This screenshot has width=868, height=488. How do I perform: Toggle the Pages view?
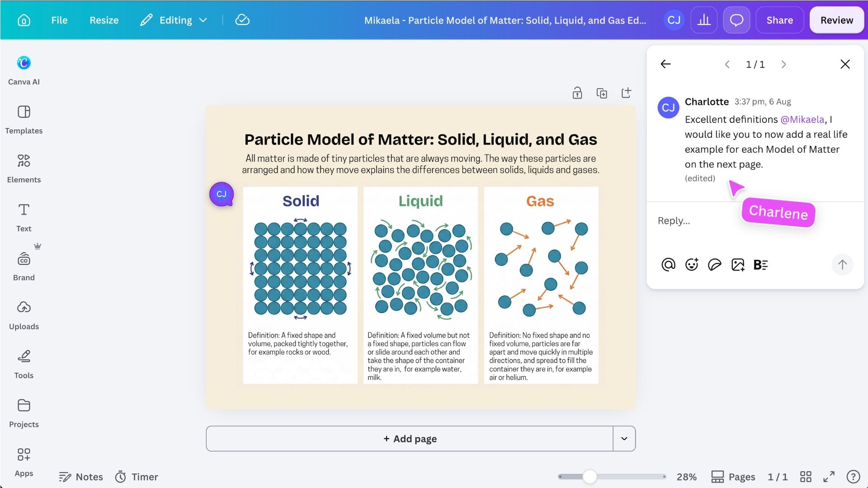coord(733,477)
